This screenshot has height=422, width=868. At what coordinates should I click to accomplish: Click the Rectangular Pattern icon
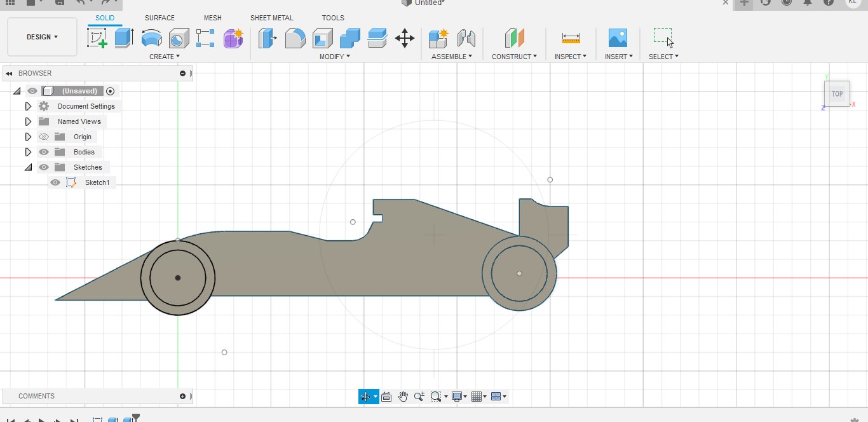coord(205,38)
